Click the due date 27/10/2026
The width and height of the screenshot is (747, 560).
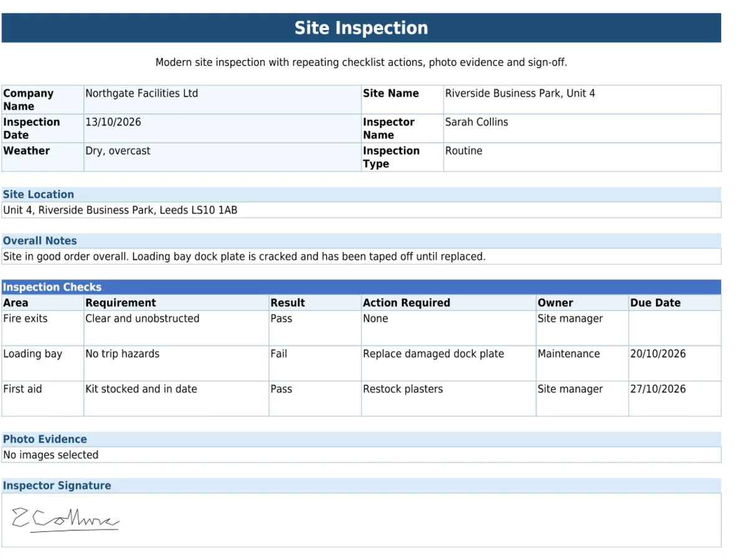(675, 399)
